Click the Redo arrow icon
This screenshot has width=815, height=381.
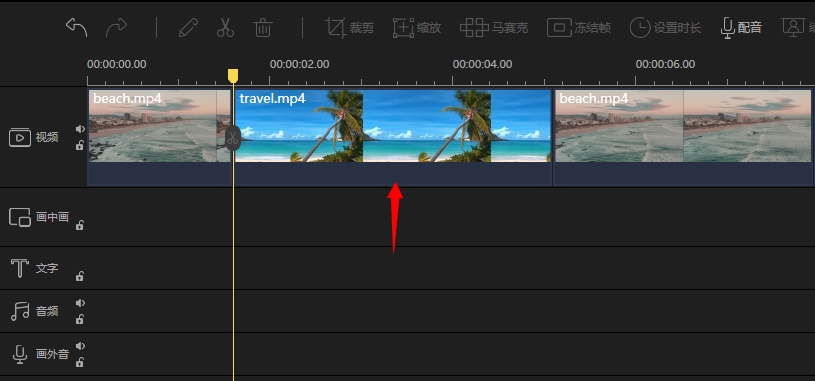116,28
